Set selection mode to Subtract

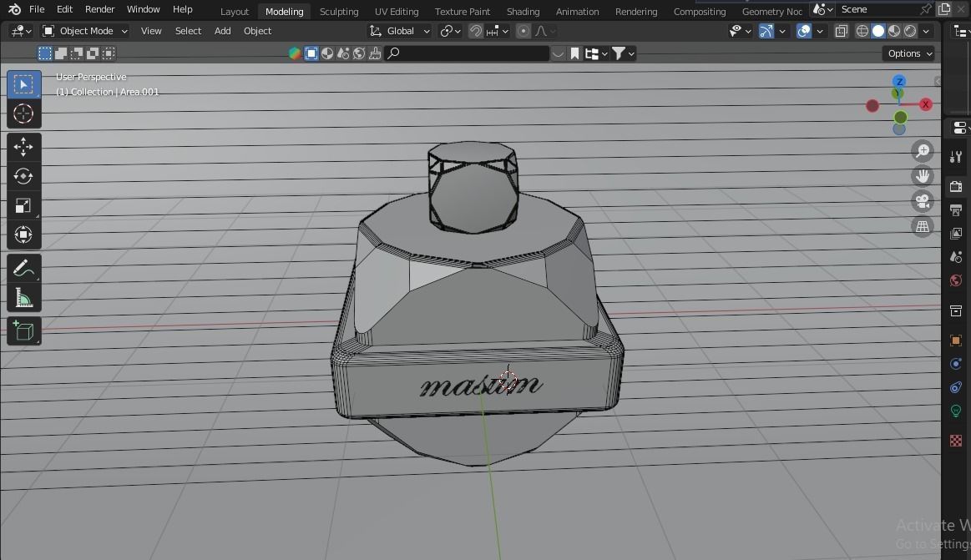click(77, 54)
